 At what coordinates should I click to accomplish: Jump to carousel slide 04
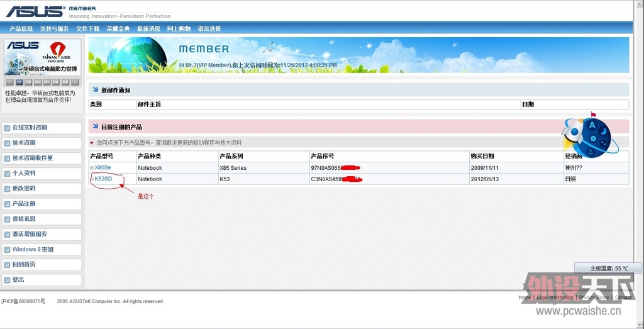pos(47,82)
